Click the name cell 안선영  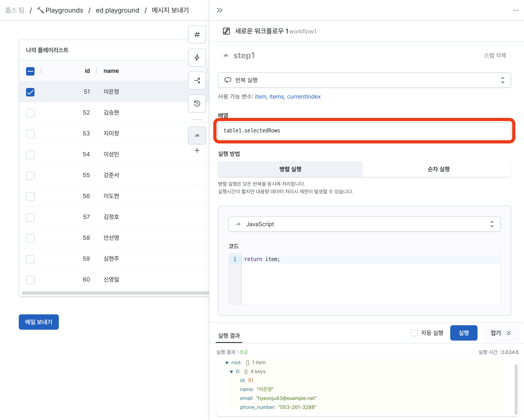tap(111, 238)
